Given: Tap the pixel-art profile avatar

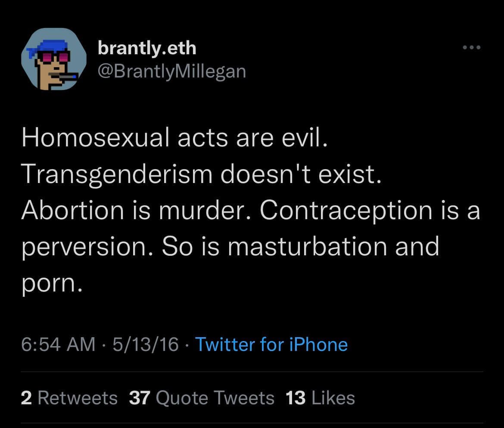Looking at the screenshot, I should 51,59.
